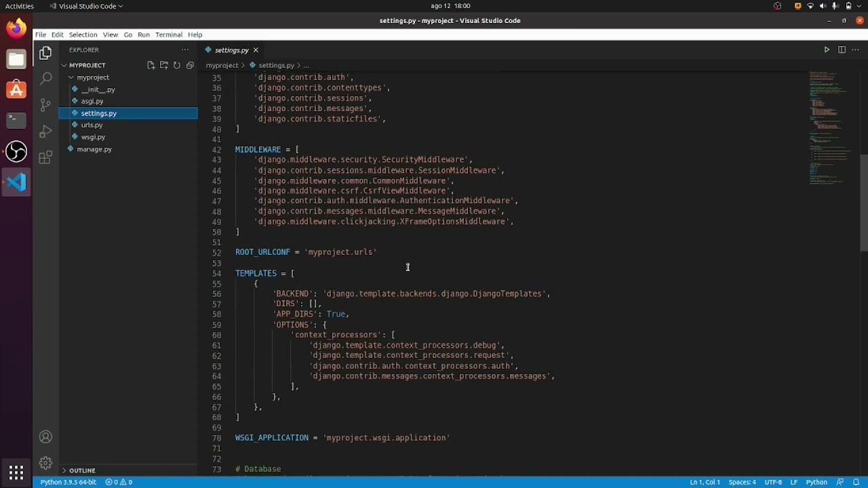Screen dimensions: 868x488
Task: Change indentation via Spaces: 4
Action: click(x=742, y=482)
